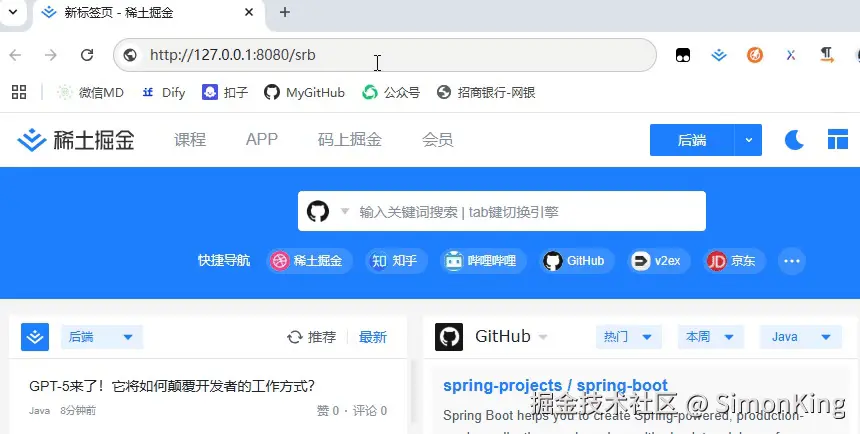860x434 pixels.
Task: Open the 招商银行-网银 bookmark
Action: tap(486, 92)
